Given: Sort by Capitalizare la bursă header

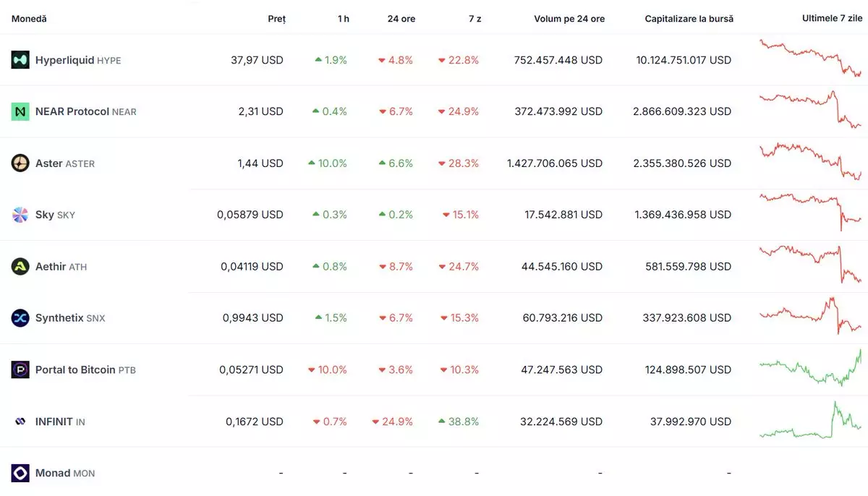Looking at the screenshot, I should tap(689, 19).
